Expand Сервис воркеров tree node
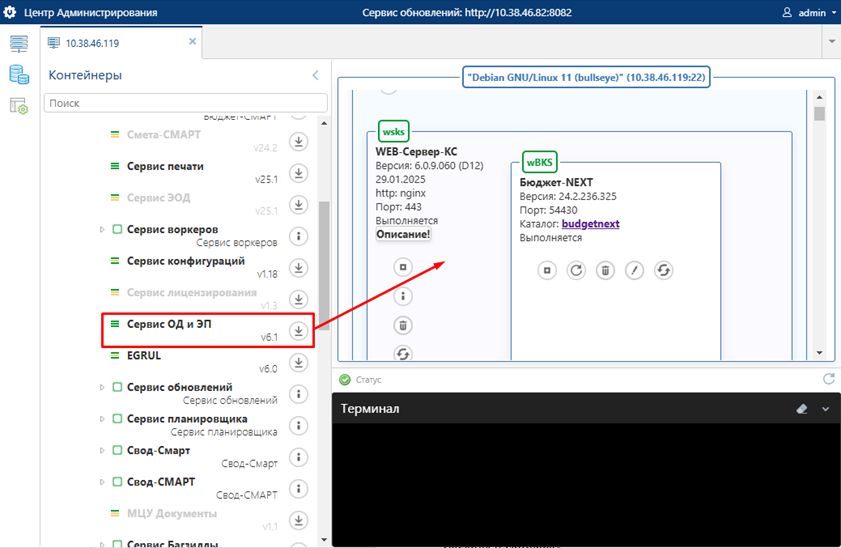Image resolution: width=841 pixels, height=548 pixels. [x=102, y=229]
